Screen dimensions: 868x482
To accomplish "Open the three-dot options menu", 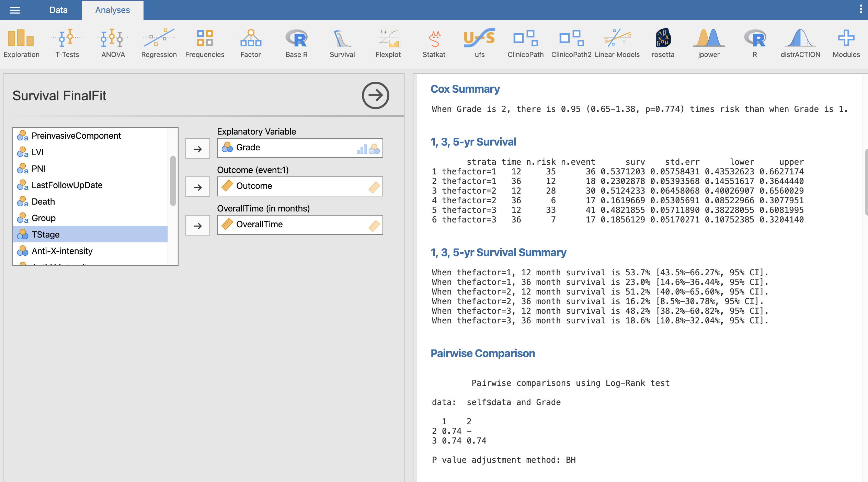I will pos(861,9).
